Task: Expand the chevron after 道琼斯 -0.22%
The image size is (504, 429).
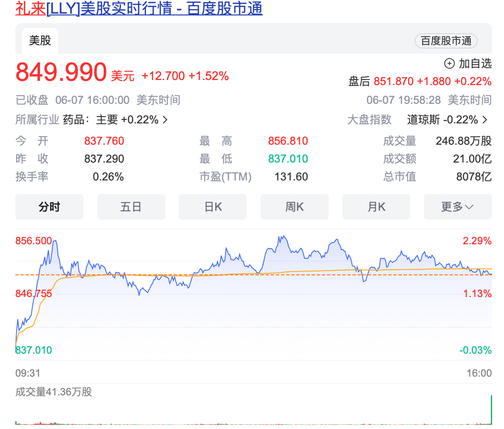Action: coord(485,120)
